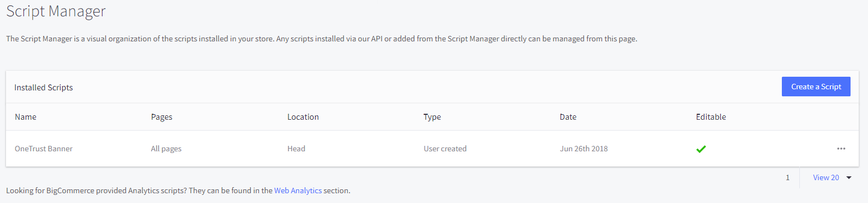Expand the View 20 dropdown
The image size is (868, 203).
pos(831,177)
